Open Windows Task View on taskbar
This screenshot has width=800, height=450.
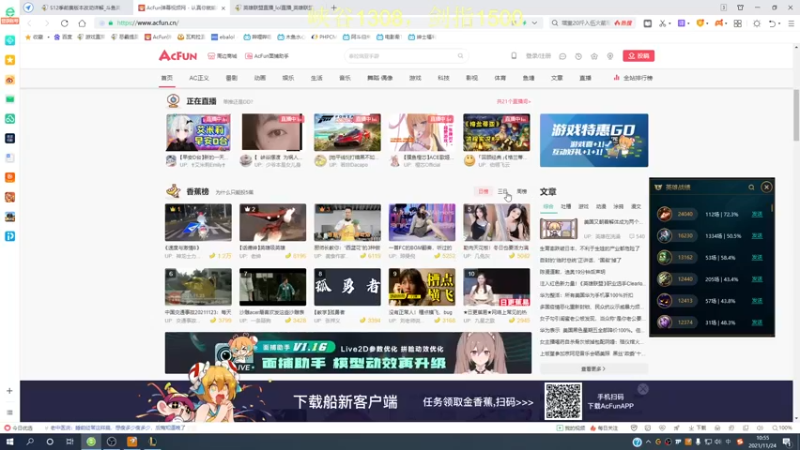70,442
